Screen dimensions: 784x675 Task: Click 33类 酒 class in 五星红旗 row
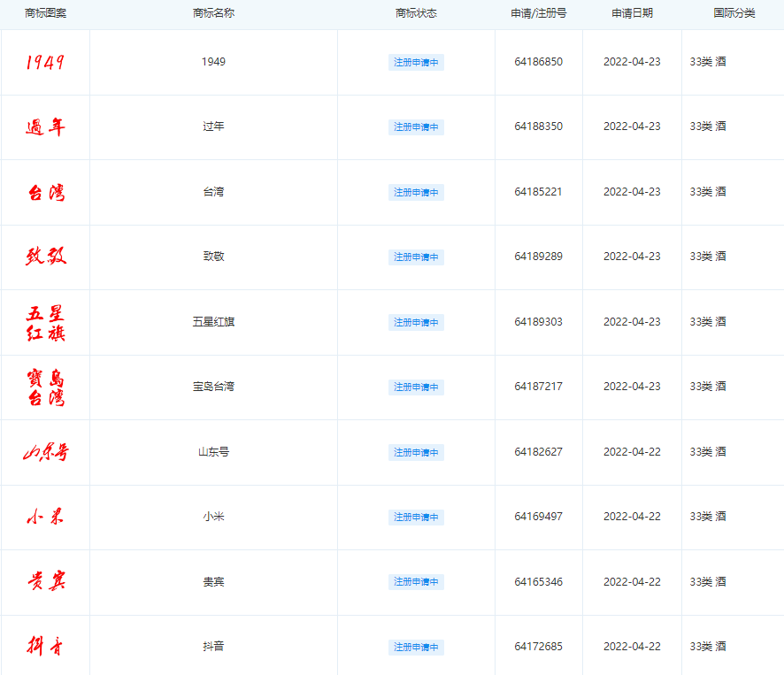tap(708, 321)
